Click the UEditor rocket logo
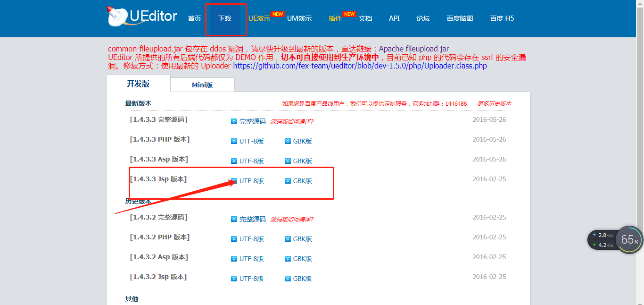This screenshot has height=305, width=644. pyautogui.click(x=115, y=16)
